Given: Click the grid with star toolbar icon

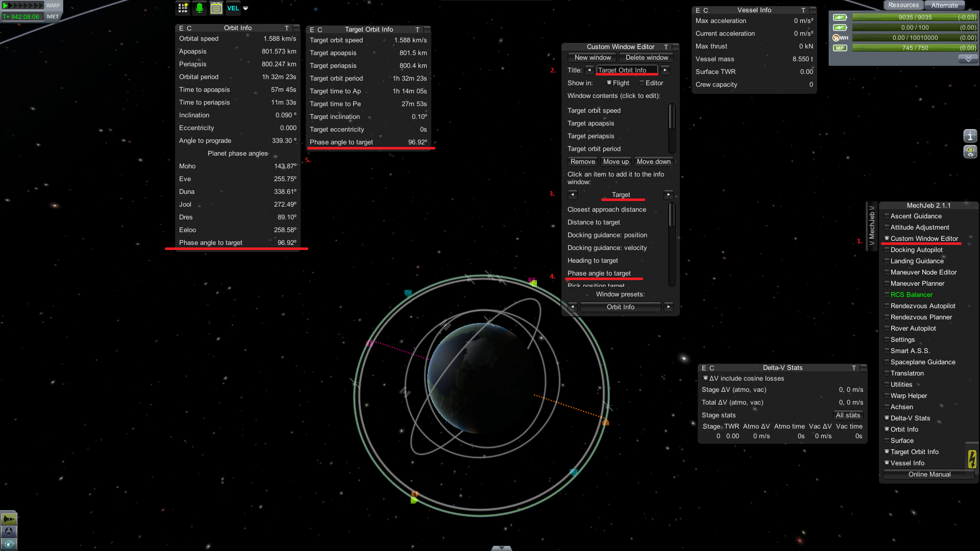Looking at the screenshot, I should [183, 8].
